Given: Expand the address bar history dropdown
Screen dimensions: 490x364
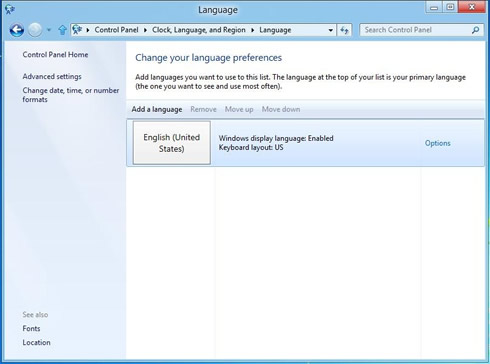Looking at the screenshot, I should (330, 30).
